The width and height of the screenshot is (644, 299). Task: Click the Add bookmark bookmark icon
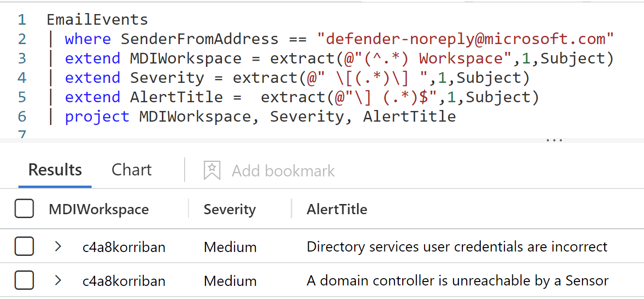[x=212, y=170]
